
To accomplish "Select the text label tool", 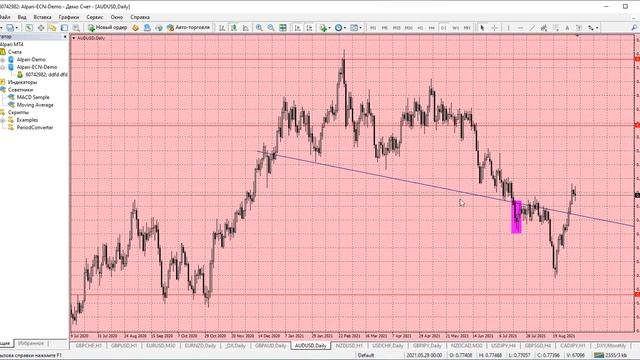I will tap(579, 28).
